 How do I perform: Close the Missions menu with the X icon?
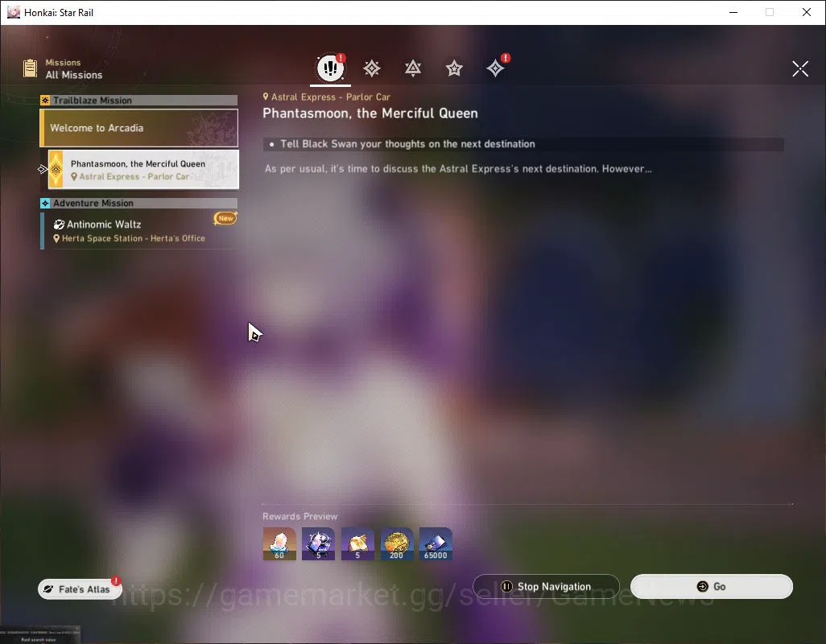pyautogui.click(x=799, y=68)
